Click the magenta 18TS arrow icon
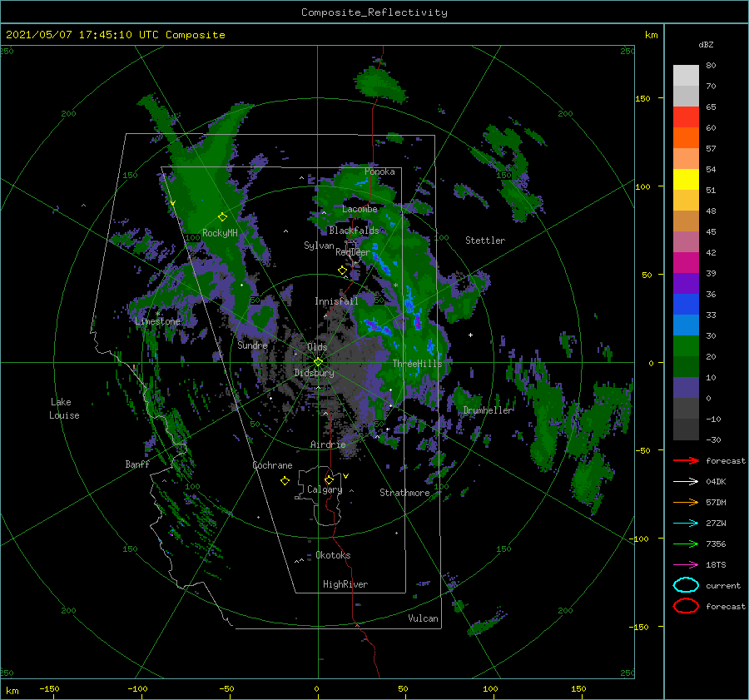This screenshot has width=749, height=700. pyautogui.click(x=686, y=565)
